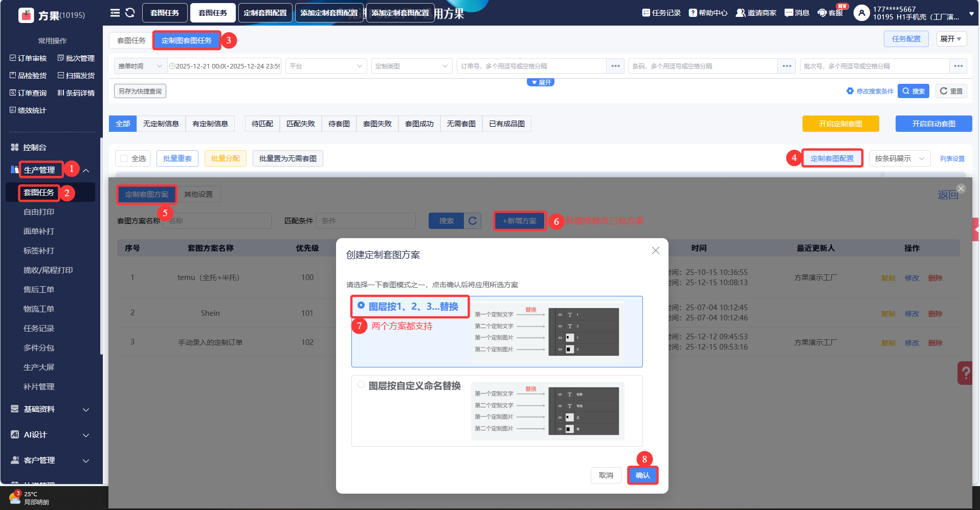Open the 品检验货 shortcut
The height and width of the screenshot is (510, 980).
point(28,76)
